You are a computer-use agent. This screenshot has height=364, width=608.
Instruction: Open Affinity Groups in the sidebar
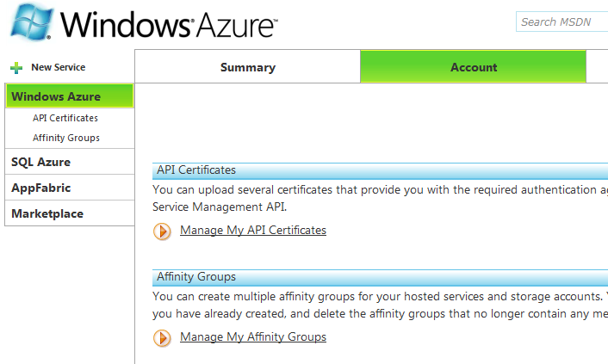click(x=66, y=138)
